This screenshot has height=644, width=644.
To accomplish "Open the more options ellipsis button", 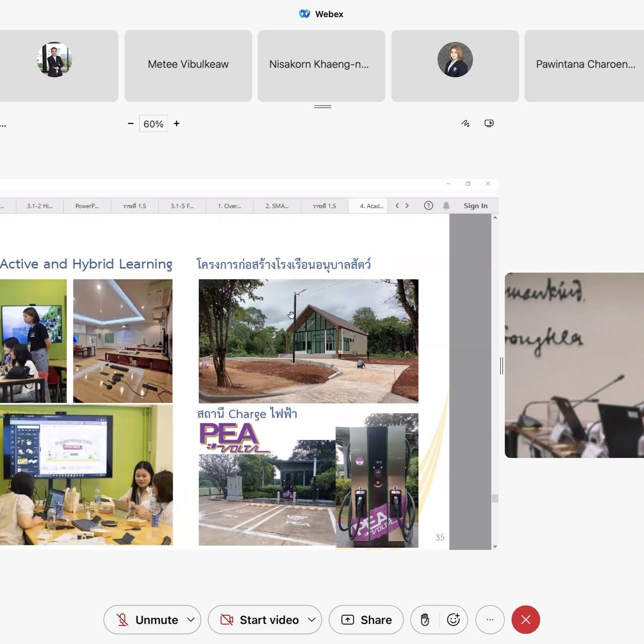I will click(490, 620).
